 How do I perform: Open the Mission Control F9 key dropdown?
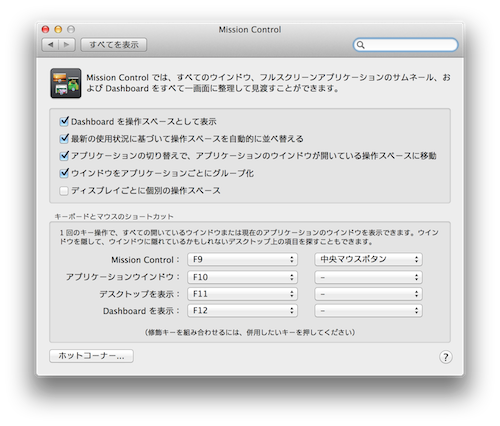(242, 259)
